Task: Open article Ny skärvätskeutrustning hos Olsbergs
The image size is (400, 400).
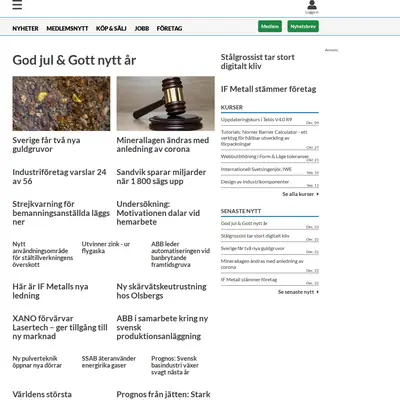Action: pos(161,291)
